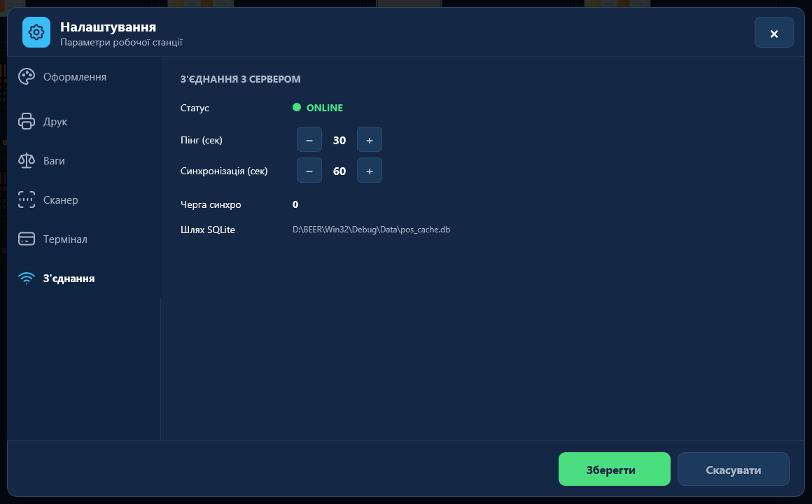
Task: Increase Синхронізація seconds with plus
Action: 369,170
